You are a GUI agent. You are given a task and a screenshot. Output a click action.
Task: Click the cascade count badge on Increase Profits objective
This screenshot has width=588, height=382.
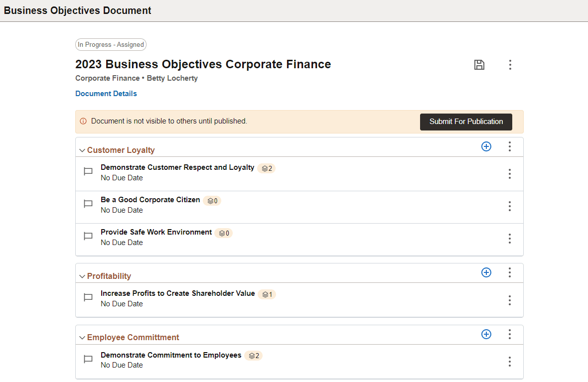point(267,294)
